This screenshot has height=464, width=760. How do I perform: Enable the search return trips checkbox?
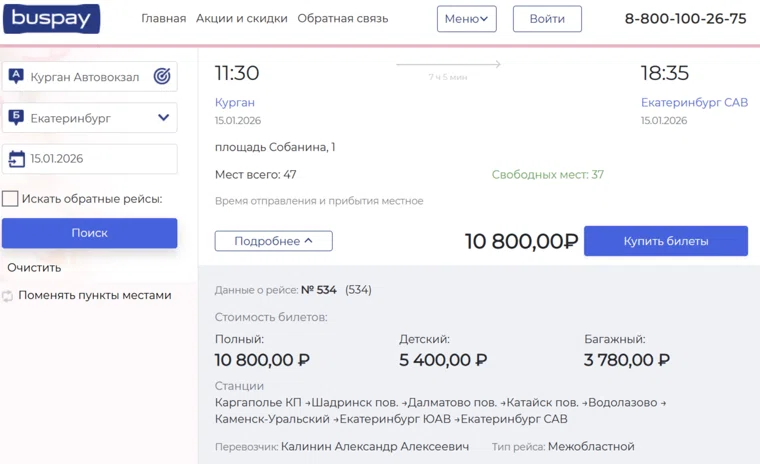coord(10,199)
